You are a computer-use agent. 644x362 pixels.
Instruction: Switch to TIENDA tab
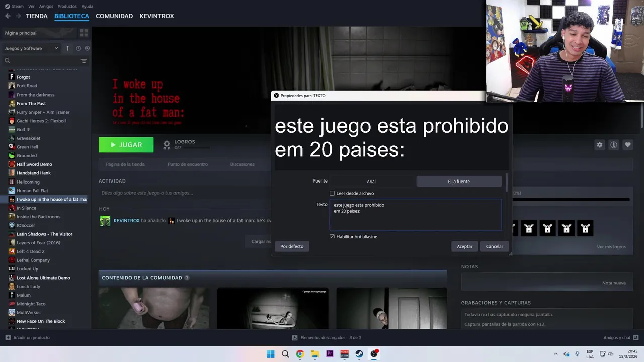tap(37, 16)
